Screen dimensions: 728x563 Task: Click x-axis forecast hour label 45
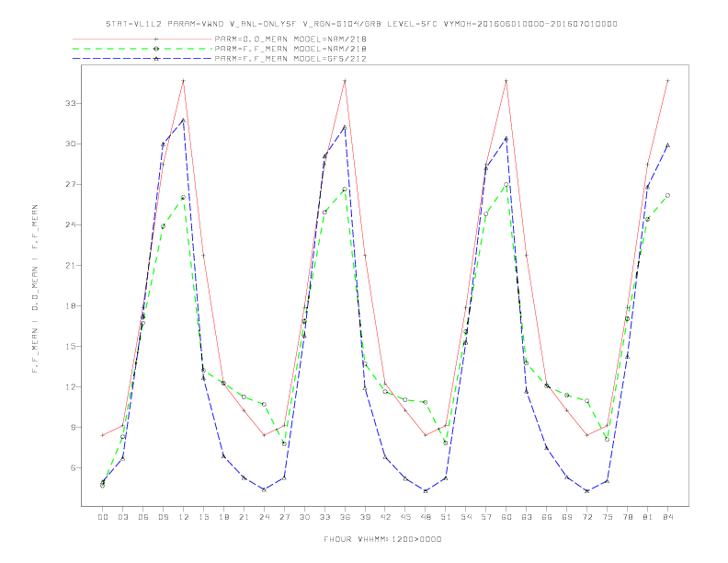click(405, 517)
